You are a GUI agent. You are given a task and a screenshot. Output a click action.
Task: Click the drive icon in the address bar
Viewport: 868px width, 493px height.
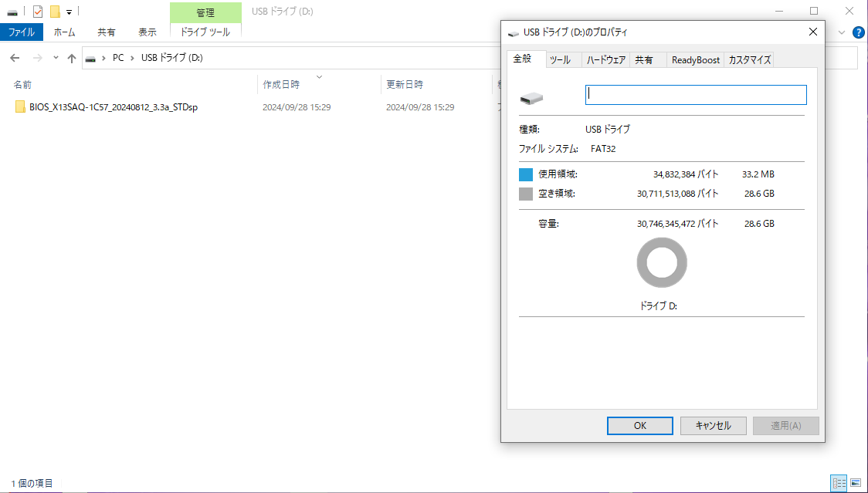point(91,58)
